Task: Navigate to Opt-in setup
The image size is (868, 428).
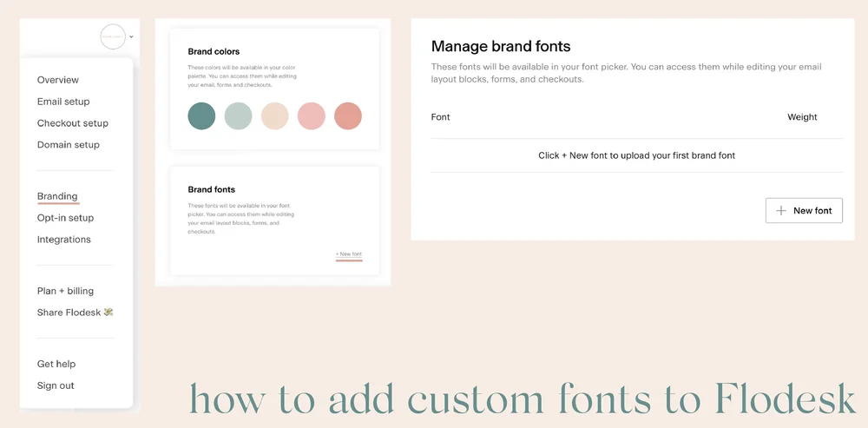Action: coord(65,218)
